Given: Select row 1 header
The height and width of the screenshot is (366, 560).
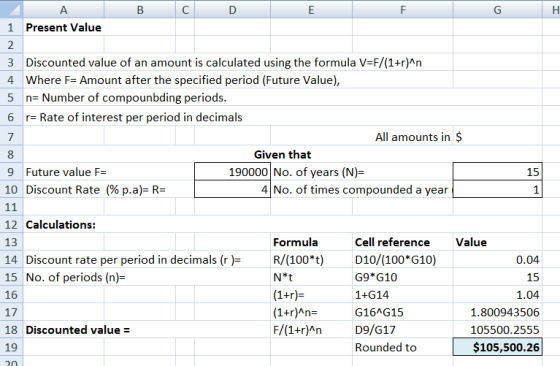Looking at the screenshot, I should click(11, 27).
